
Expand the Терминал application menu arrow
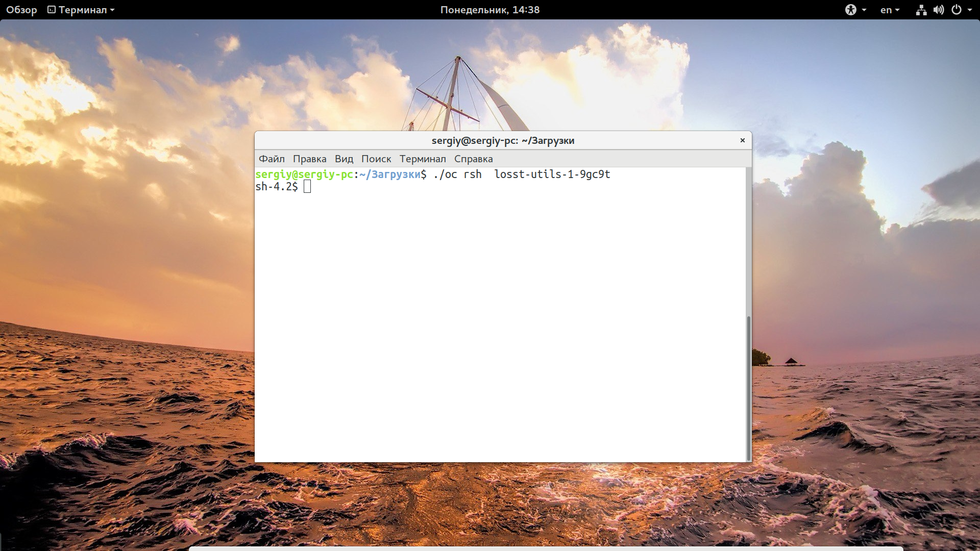pos(112,10)
